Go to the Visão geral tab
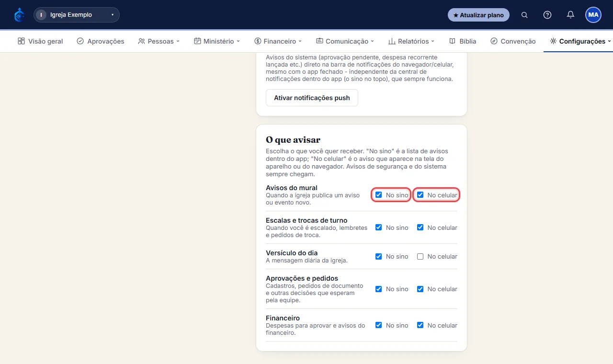 tap(40, 41)
